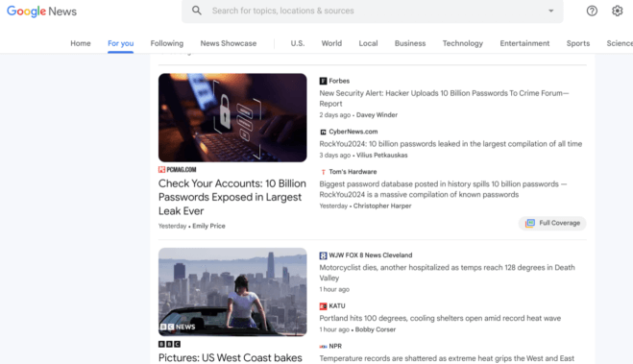633x364 pixels.
Task: Click the NPR source icon
Action: [x=323, y=347]
